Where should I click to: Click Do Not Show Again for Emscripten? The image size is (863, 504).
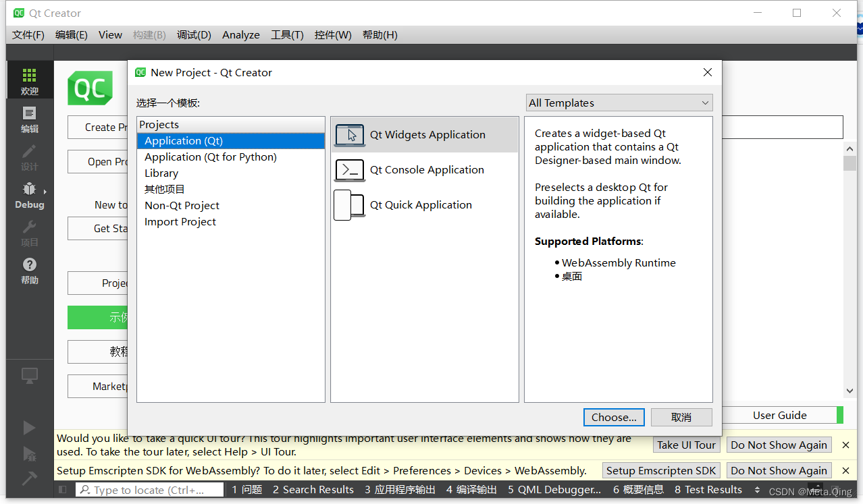click(x=779, y=470)
